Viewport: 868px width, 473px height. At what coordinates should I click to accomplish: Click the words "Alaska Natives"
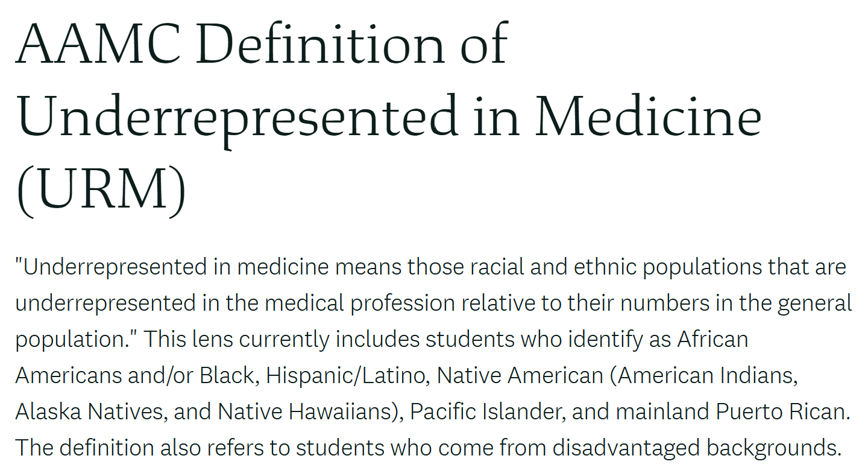point(91,411)
